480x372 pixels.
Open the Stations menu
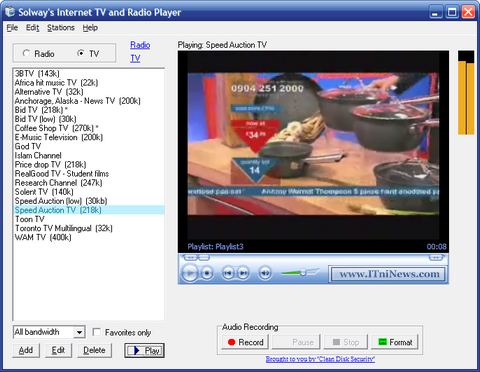(x=61, y=28)
